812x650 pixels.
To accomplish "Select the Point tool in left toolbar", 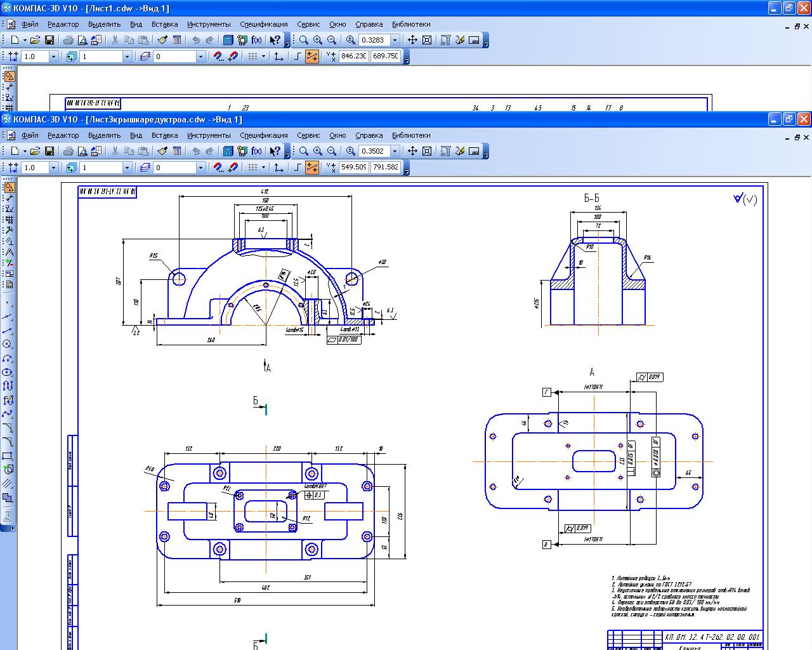I will pos(8,303).
